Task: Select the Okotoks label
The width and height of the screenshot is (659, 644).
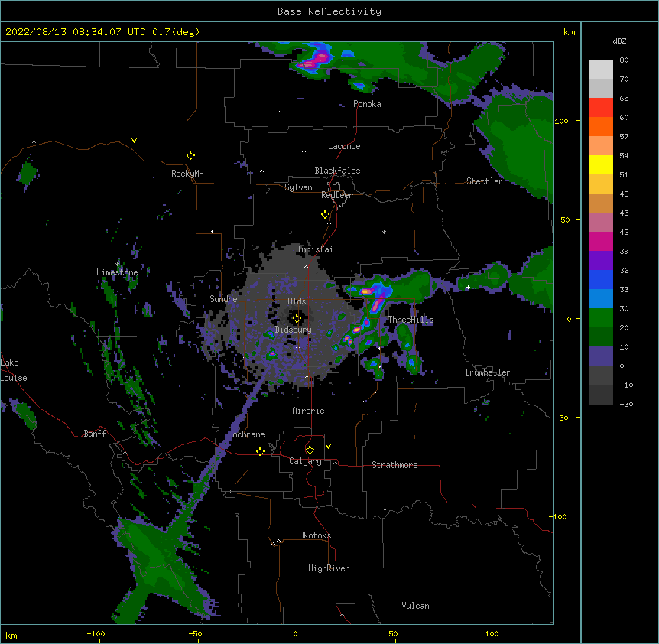Action: pyautogui.click(x=315, y=535)
